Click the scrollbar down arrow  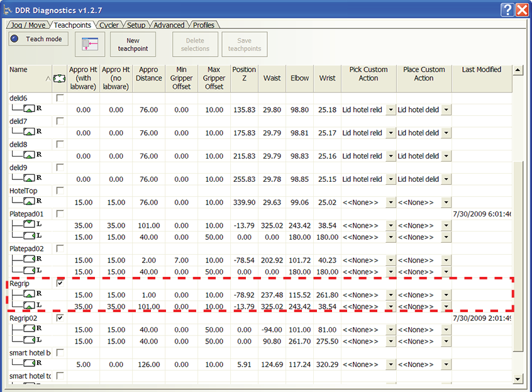[518, 379]
